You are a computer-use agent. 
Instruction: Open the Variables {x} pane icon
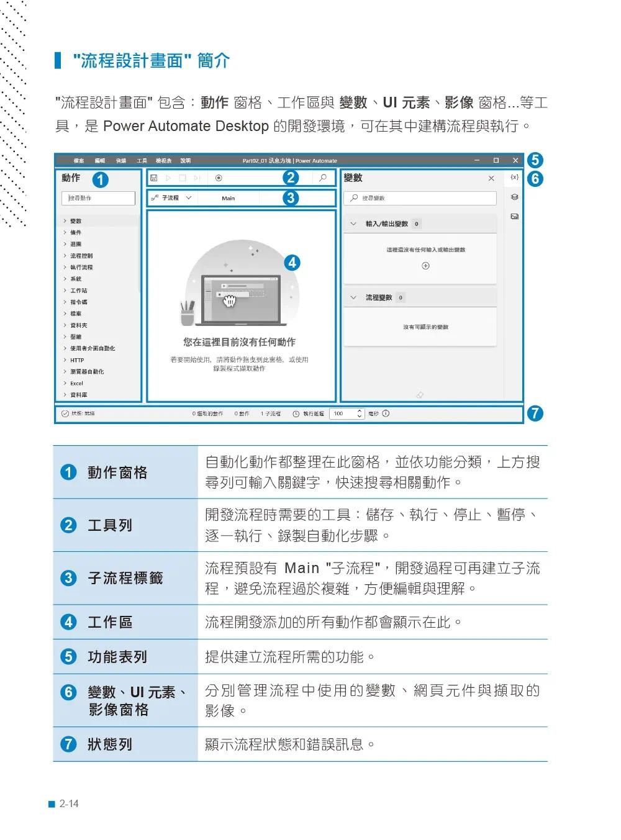click(x=514, y=178)
